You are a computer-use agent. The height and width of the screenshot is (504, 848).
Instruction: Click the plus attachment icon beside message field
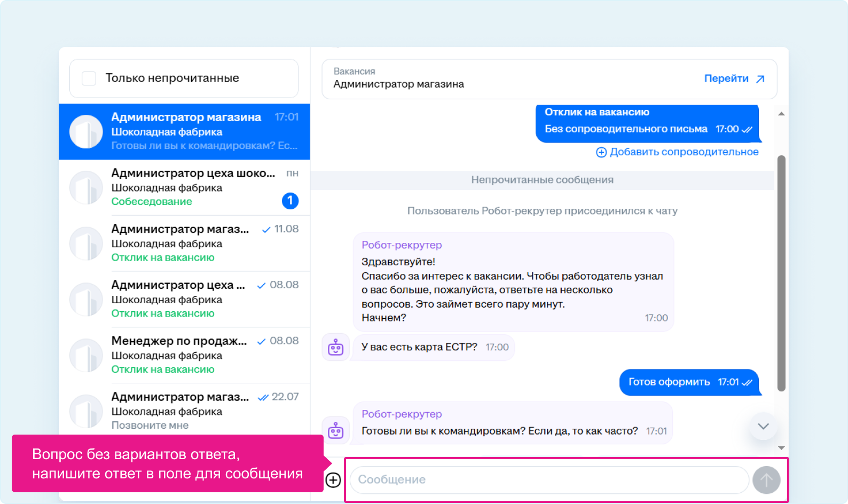pos(333,480)
